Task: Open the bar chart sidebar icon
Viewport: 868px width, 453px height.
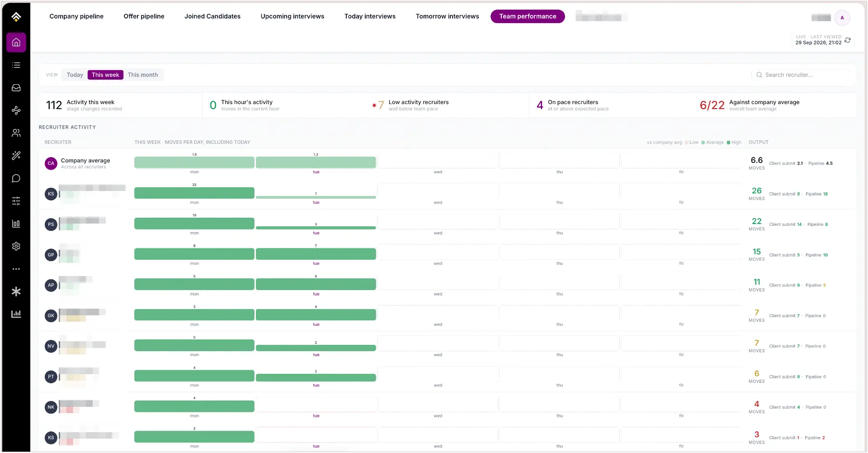Action: [16, 224]
